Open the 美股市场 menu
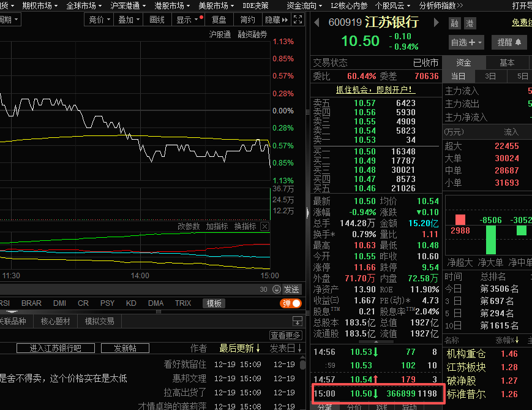Image resolution: width=532 pixels, height=410 pixels. (x=216, y=6)
